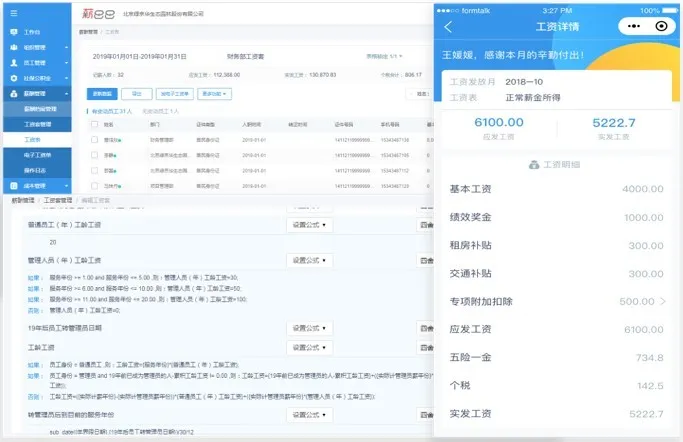Viewport: 683px width, 442px height.
Task: Click the 员工管理 person icon in sidebar
Action: 13,62
